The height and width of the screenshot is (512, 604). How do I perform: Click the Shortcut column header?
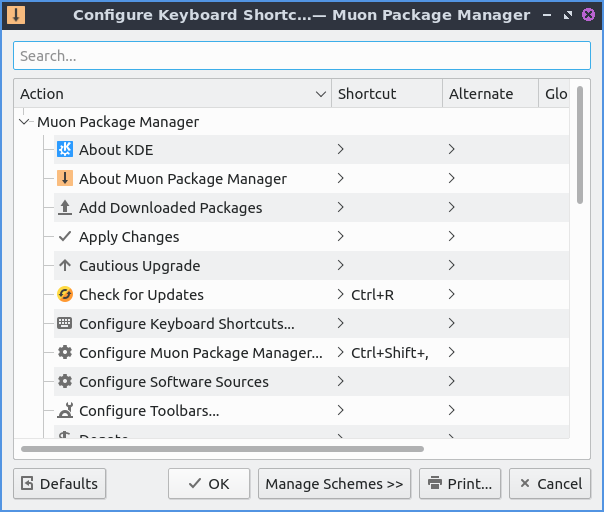tap(386, 94)
